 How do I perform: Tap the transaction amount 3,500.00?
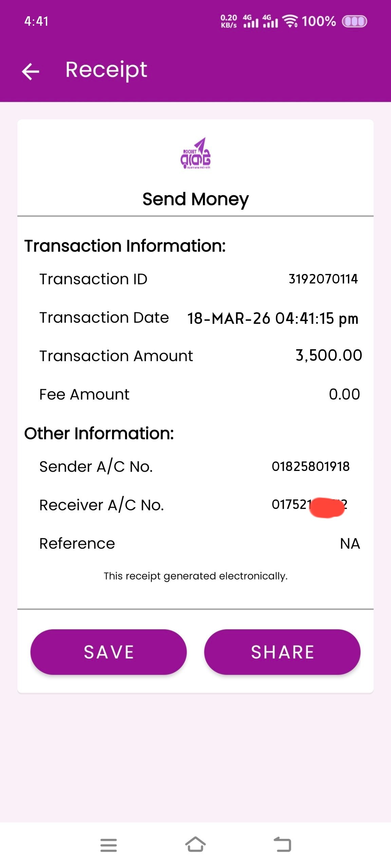click(x=329, y=355)
